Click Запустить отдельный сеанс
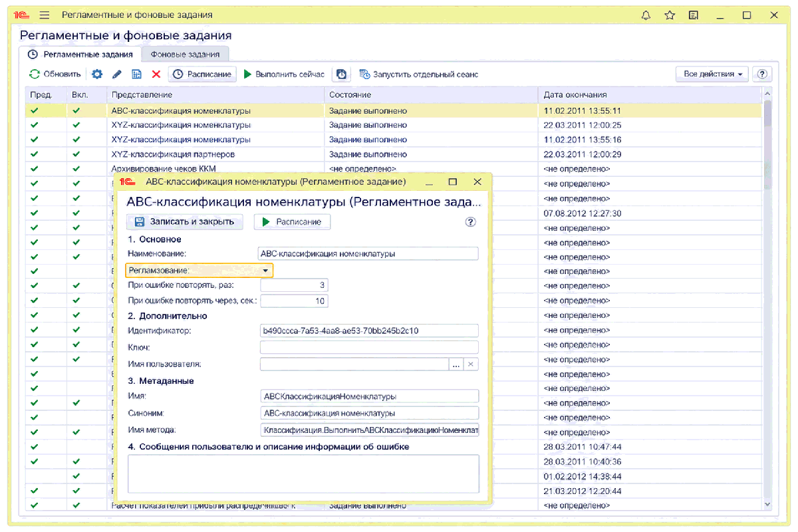 point(419,74)
